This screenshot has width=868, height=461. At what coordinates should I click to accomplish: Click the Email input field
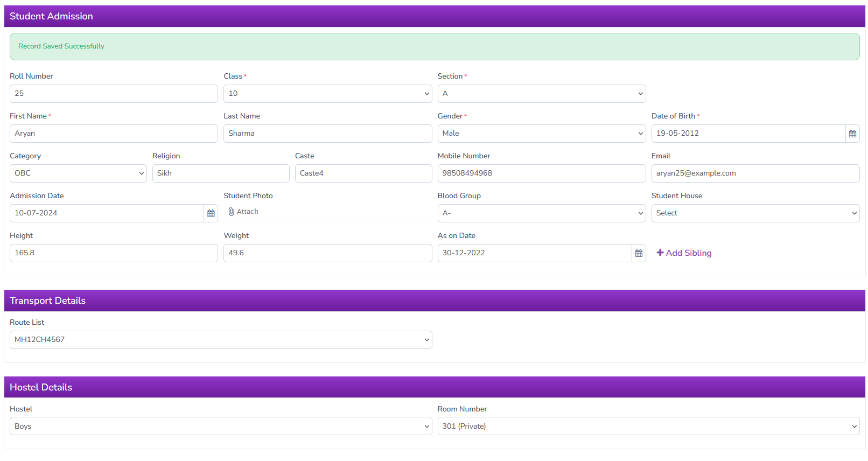pyautogui.click(x=755, y=173)
